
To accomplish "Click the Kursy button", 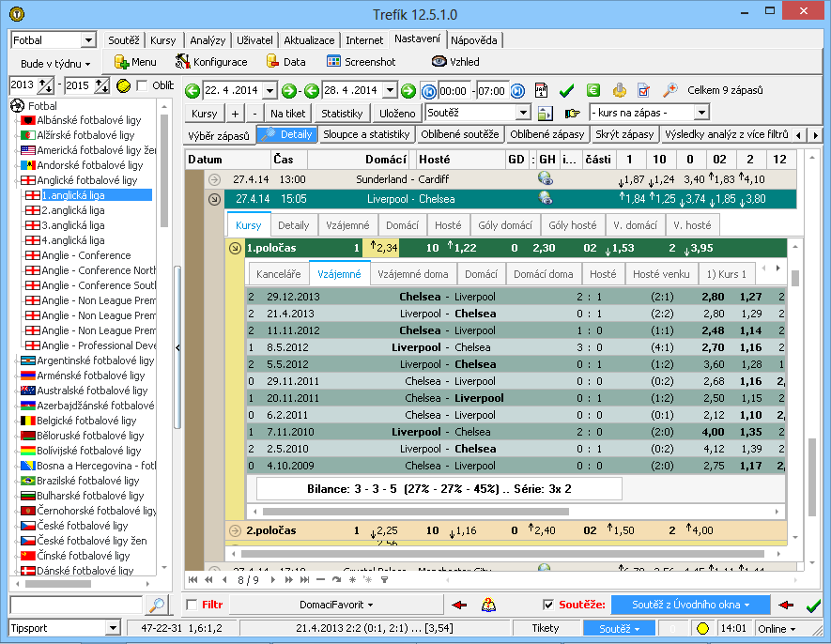I will point(205,114).
